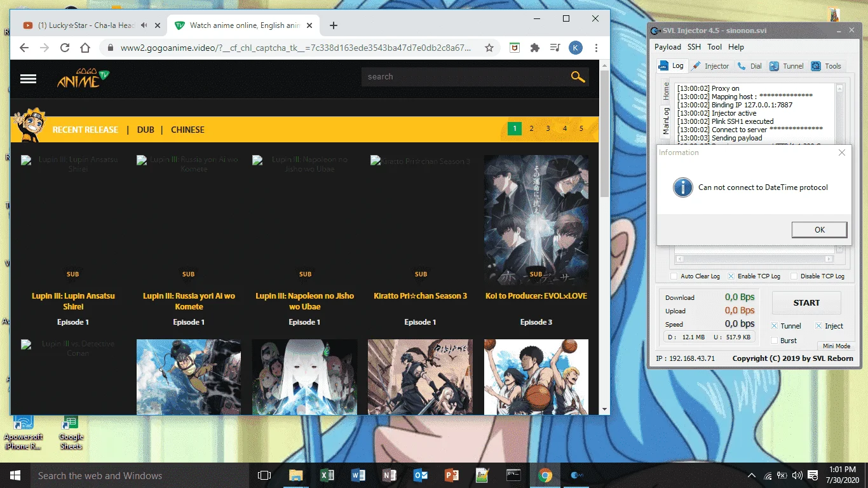Reload the GoGoAnime page

[x=64, y=48]
